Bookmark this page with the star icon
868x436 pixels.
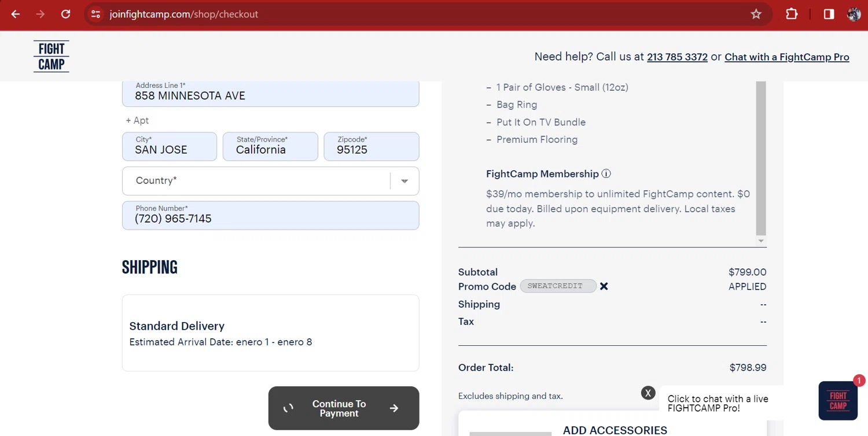click(756, 14)
